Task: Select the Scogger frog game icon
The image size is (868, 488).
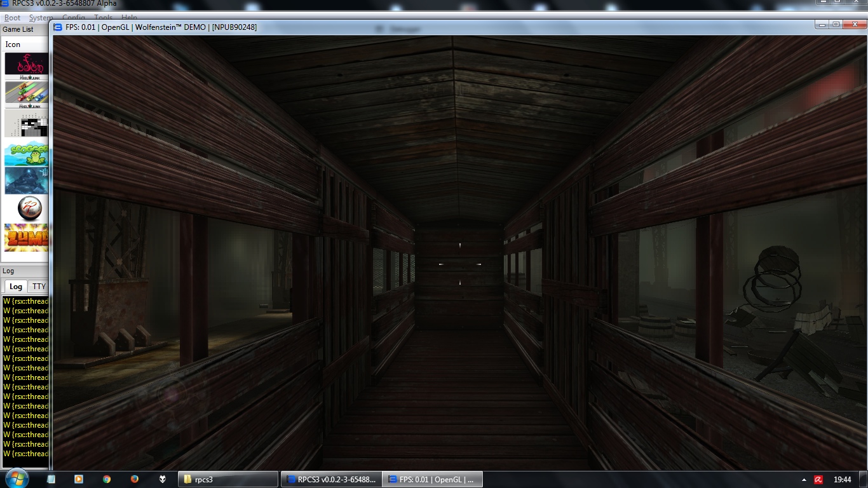Action: click(x=27, y=154)
